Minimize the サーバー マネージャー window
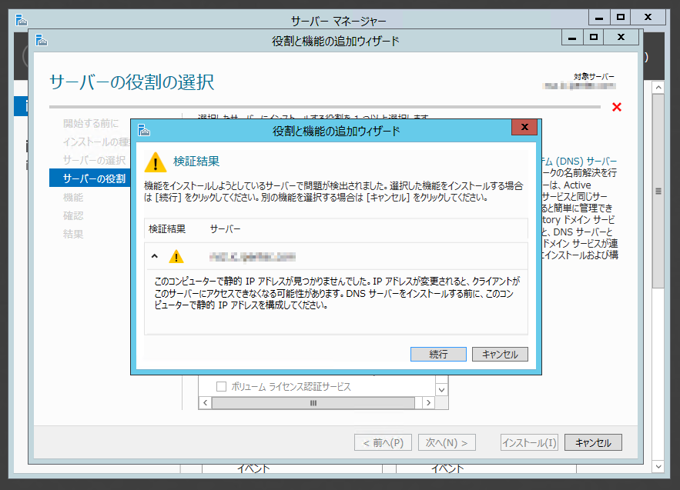This screenshot has height=490, width=680. click(x=599, y=17)
